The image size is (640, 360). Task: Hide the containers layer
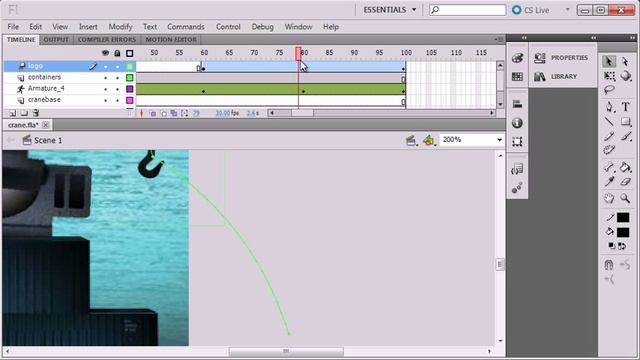106,78
